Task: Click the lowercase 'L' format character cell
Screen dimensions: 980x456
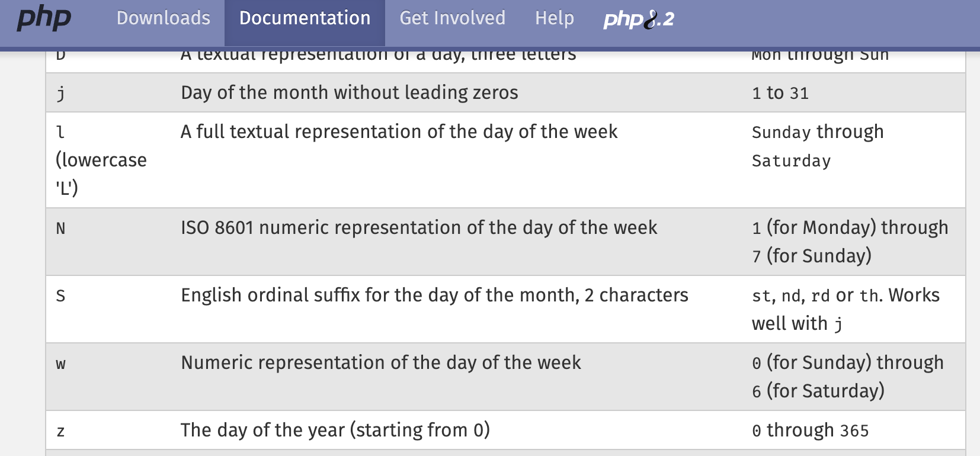Action: click(x=101, y=160)
